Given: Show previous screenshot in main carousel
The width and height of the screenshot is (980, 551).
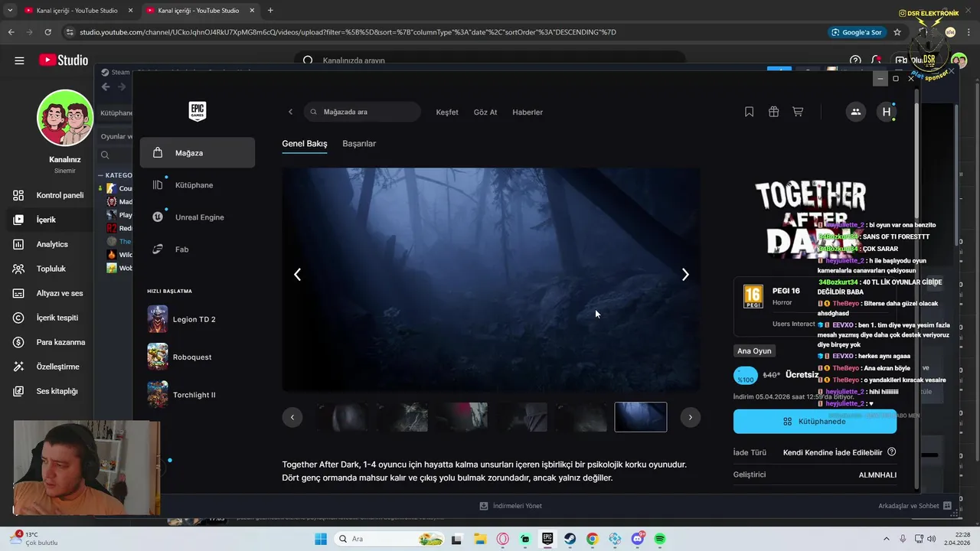Looking at the screenshot, I should (298, 275).
